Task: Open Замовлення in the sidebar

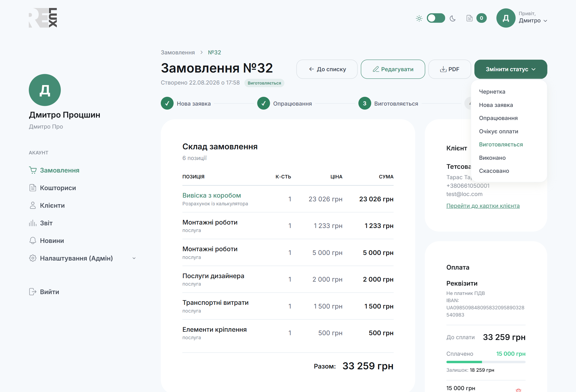Action: [x=54, y=170]
